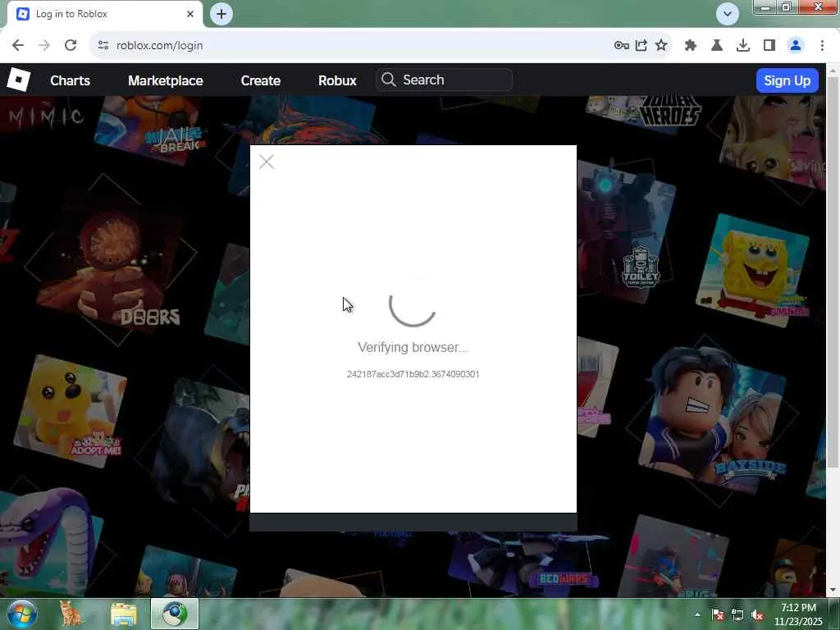Image resolution: width=840 pixels, height=630 pixels.
Task: Open Charts in the Roblox navbar
Action: 71,80
